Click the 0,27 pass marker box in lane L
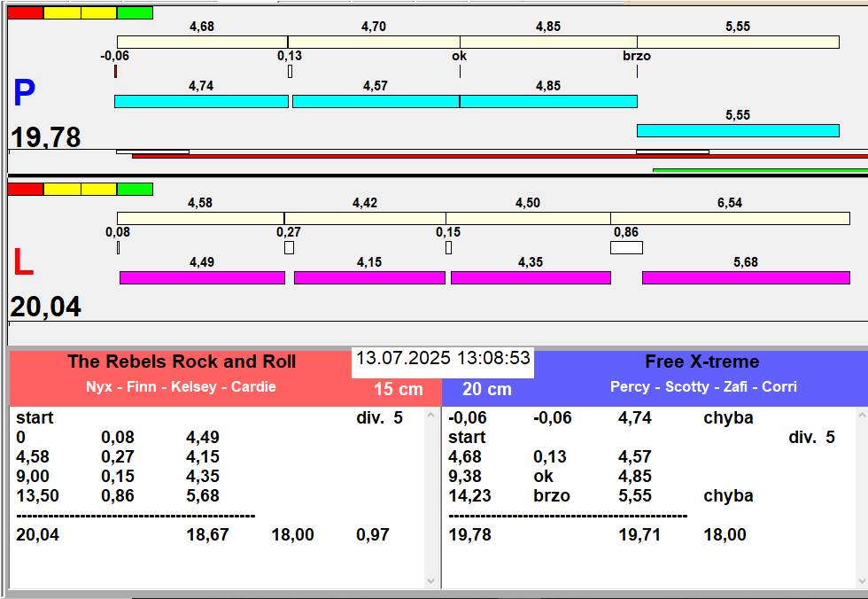This screenshot has height=599, width=868. pos(289,247)
